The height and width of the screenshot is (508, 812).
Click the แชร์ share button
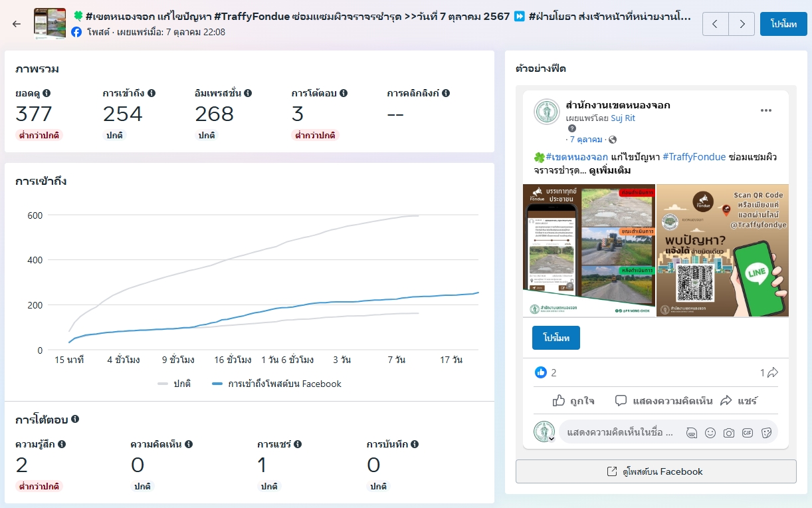(x=738, y=401)
